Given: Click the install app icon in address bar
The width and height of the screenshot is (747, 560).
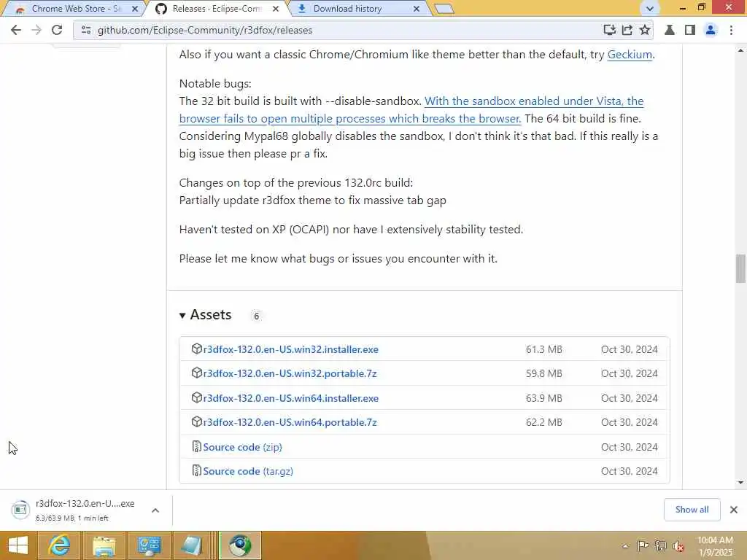Looking at the screenshot, I should pos(609,30).
